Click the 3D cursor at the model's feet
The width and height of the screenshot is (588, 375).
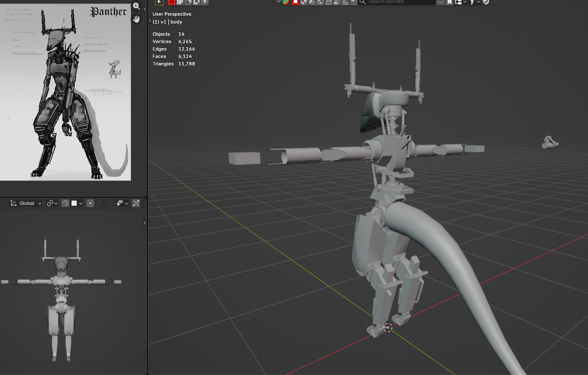pyautogui.click(x=387, y=327)
